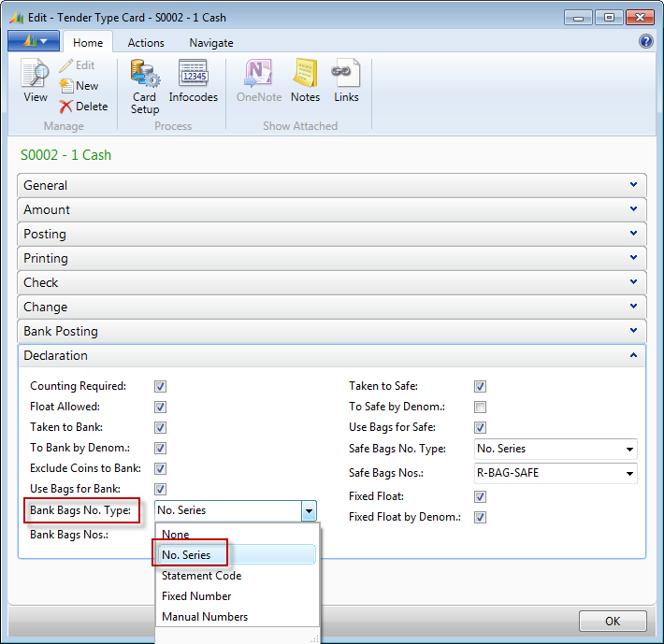Toggle Fixed Float checkbox

pyautogui.click(x=480, y=496)
